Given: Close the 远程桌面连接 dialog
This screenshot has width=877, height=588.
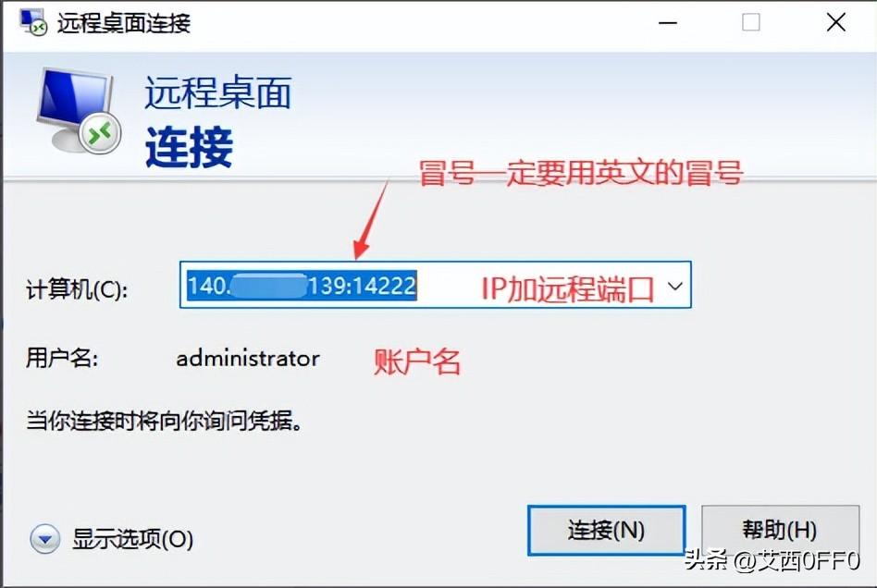Looking at the screenshot, I should point(836,22).
